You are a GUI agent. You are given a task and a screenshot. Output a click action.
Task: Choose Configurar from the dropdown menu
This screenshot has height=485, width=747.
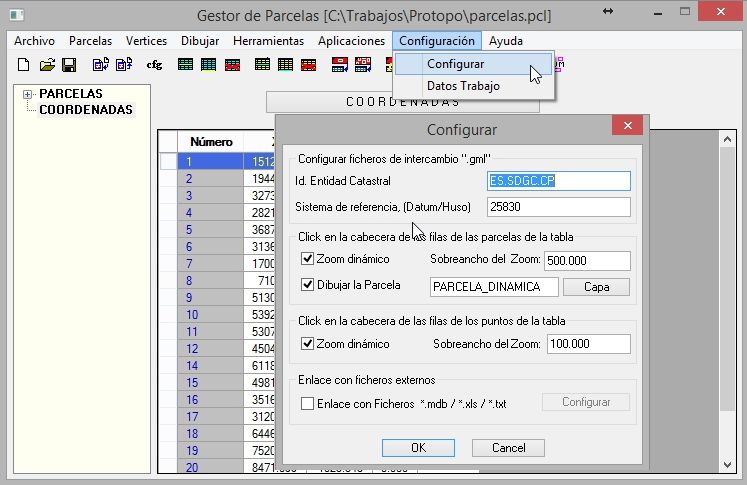[x=474, y=64]
